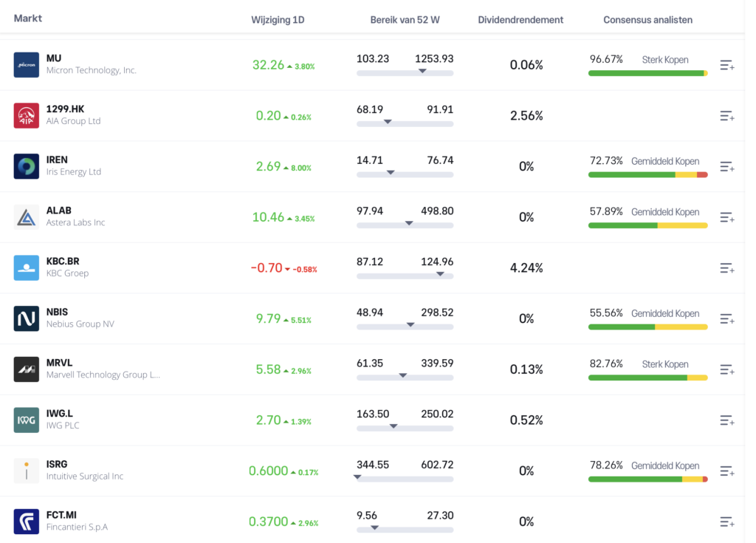Click the 4.24% dividend yield value
This screenshot has width=756, height=543.
pos(526,268)
